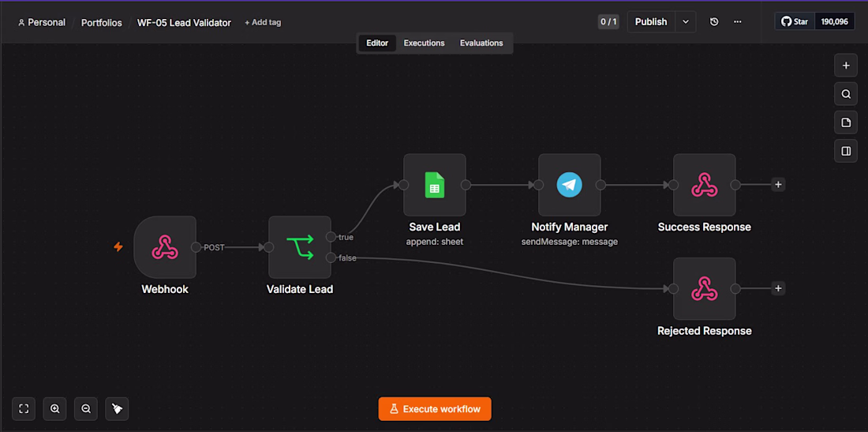Click the Save Lead input connector
868x432 pixels.
[x=403, y=185]
